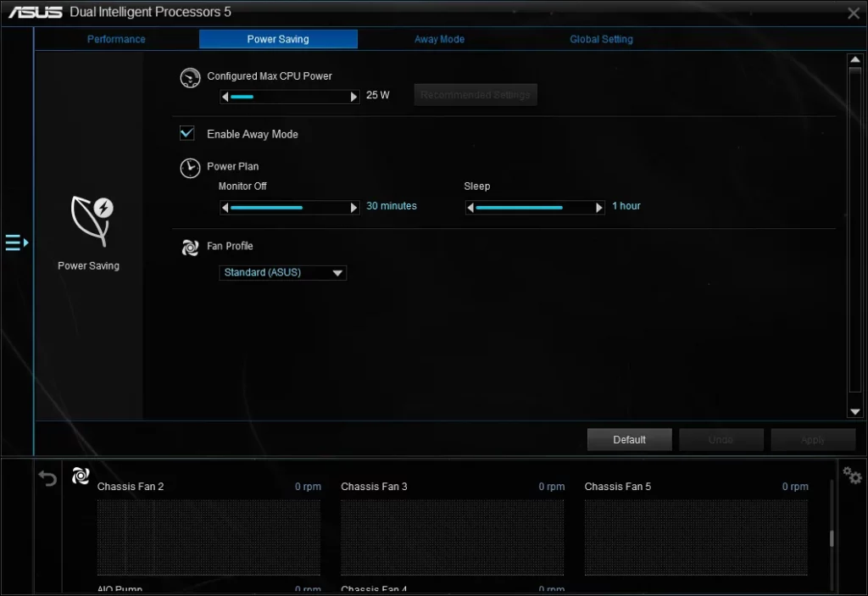
Task: Uncheck Enable Away Mode checkbox
Action: [187, 133]
